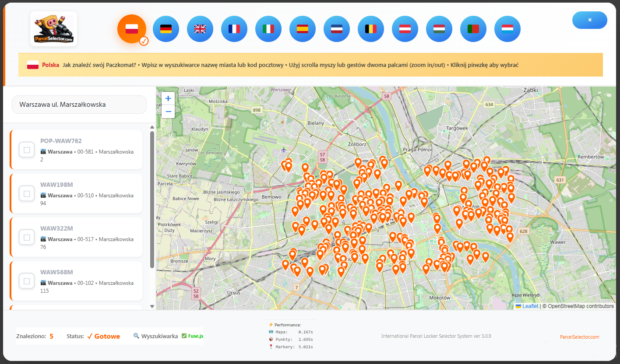The width and height of the screenshot is (620, 364).
Task: Click the Warszawa ul. Marszałkowska search field
Action: [x=79, y=104]
